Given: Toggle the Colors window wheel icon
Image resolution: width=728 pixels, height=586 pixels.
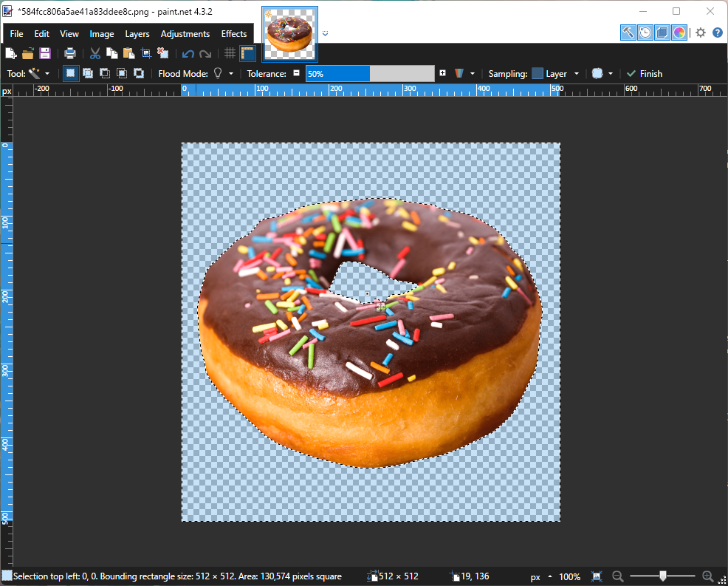Looking at the screenshot, I should click(679, 33).
